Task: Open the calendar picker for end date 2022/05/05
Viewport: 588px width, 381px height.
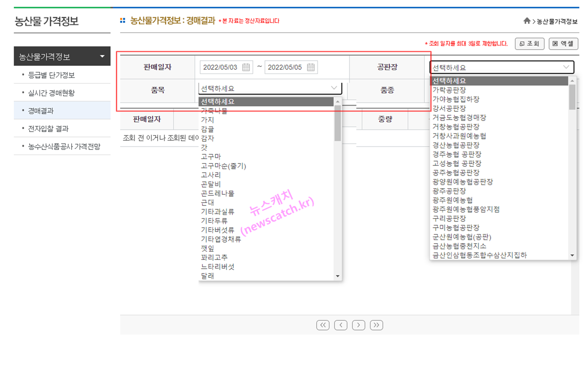Action: (x=312, y=67)
